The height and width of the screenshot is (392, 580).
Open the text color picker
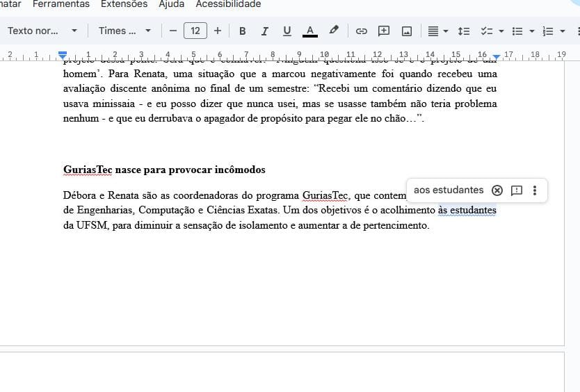pos(310,31)
